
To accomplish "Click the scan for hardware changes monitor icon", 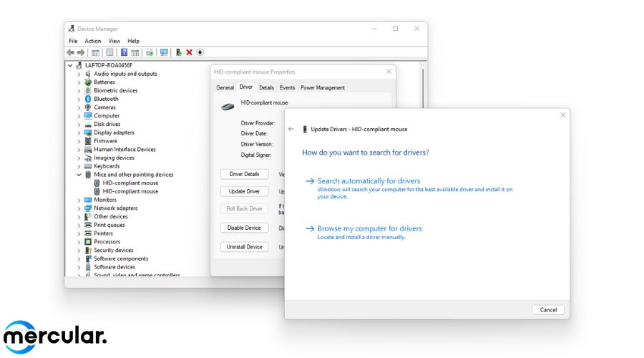I will pyautogui.click(x=164, y=52).
